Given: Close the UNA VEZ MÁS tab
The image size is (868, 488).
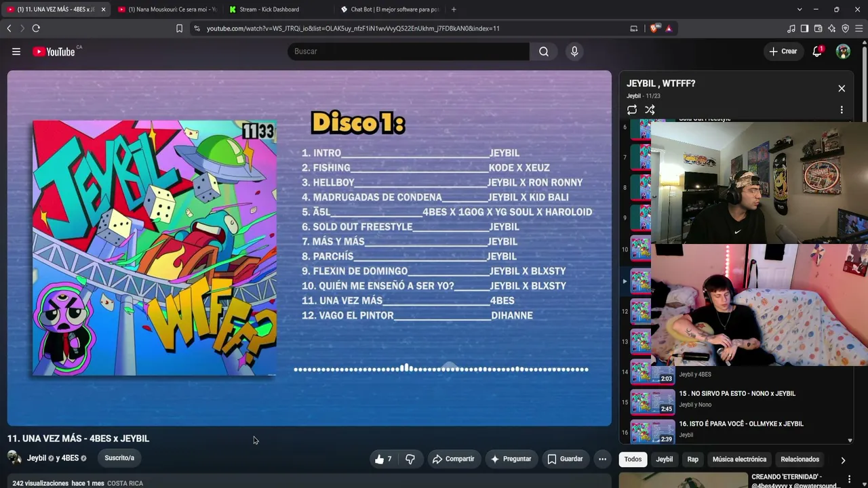Looking at the screenshot, I should 104,9.
